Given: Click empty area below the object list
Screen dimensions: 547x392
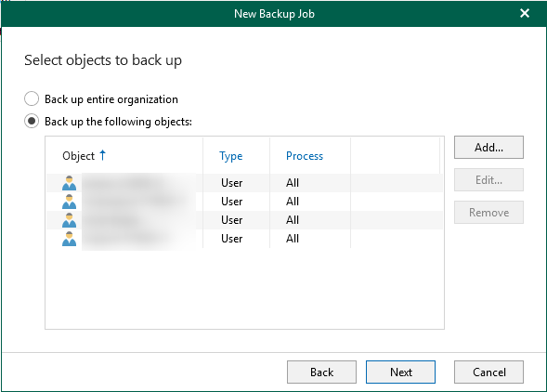Looking at the screenshot, I should tap(244, 288).
